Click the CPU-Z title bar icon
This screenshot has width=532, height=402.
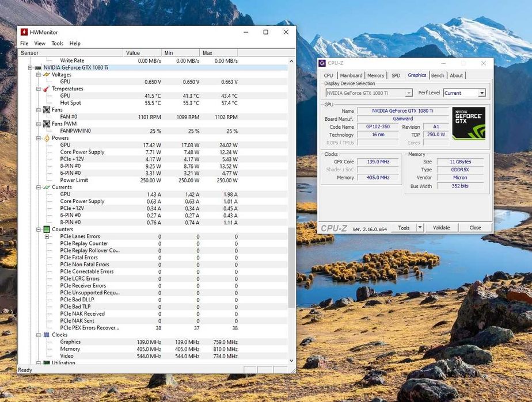coord(322,63)
